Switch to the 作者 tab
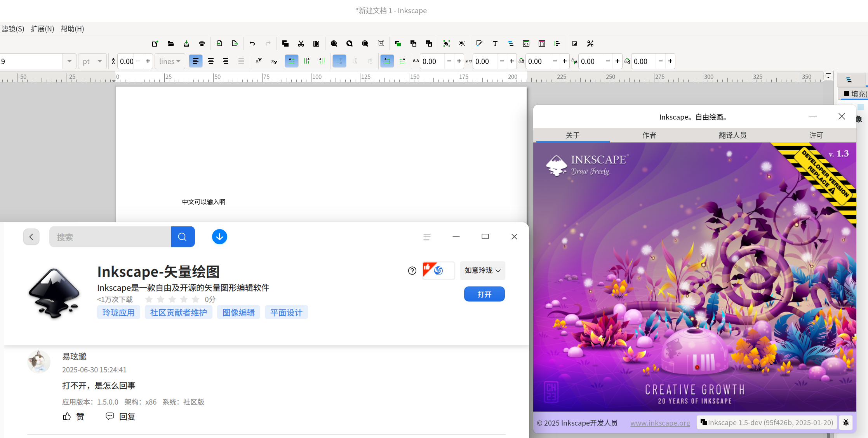Viewport: 868px width, 438px height. 649,135
